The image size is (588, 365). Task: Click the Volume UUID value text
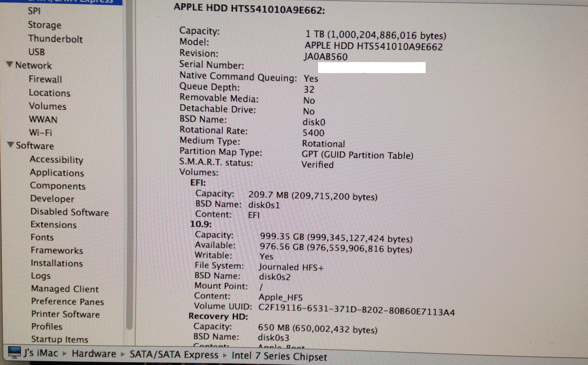(356, 309)
